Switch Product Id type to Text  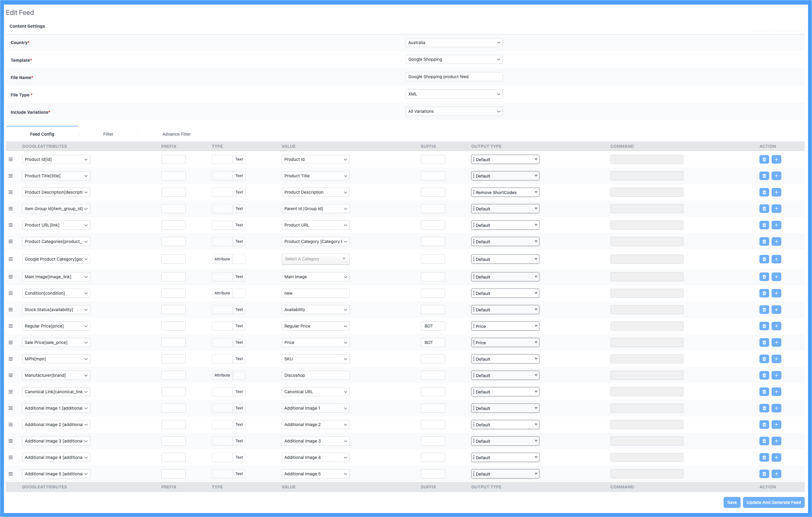[x=239, y=159]
